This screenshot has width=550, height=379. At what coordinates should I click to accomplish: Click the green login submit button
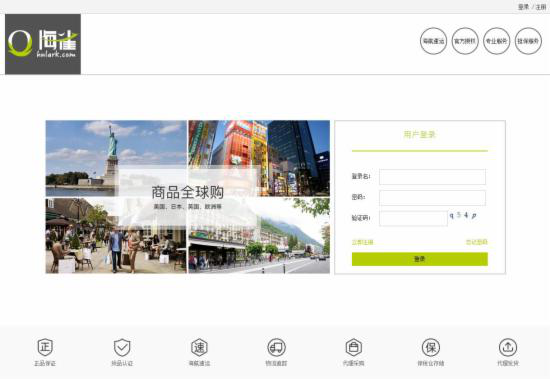tap(420, 259)
